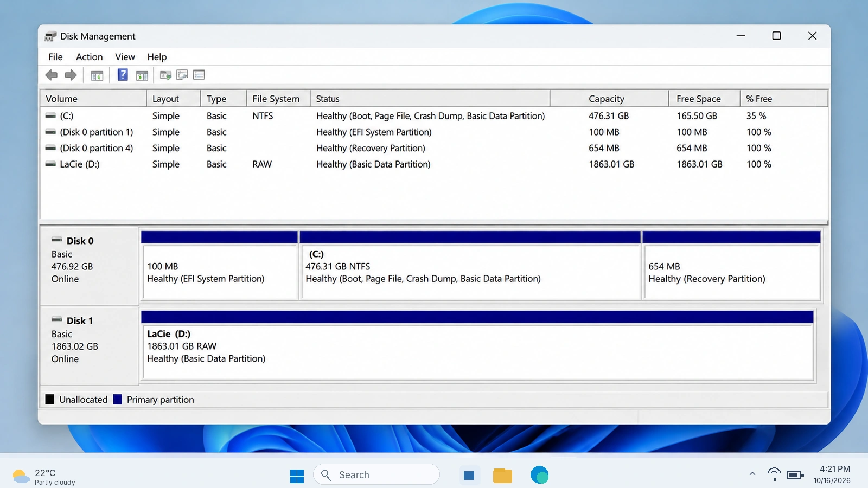Launch Microsoft Edge from the taskbar

click(539, 475)
